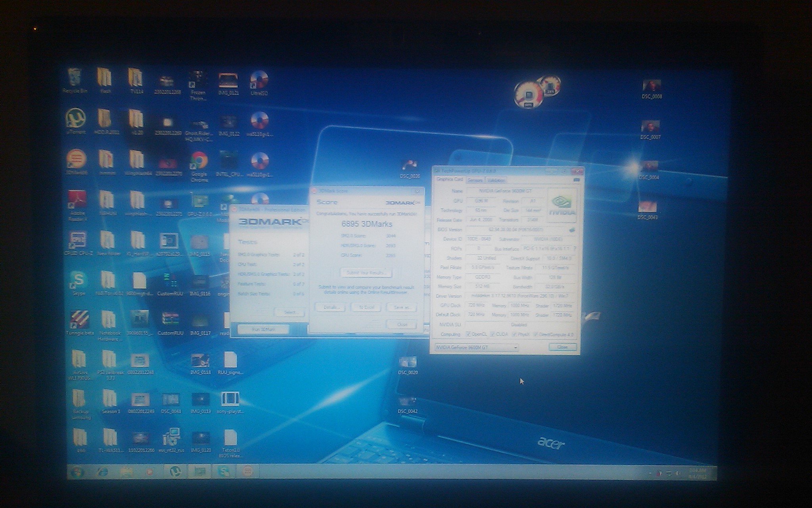This screenshot has height=508, width=812.
Task: Click the Bus Interface question mark
Action: (x=574, y=248)
